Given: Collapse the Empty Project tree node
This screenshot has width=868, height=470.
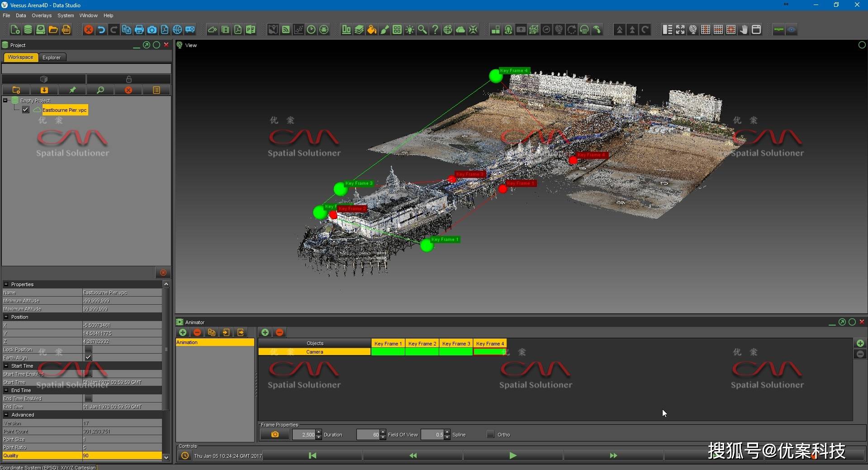Looking at the screenshot, I should 5,101.
